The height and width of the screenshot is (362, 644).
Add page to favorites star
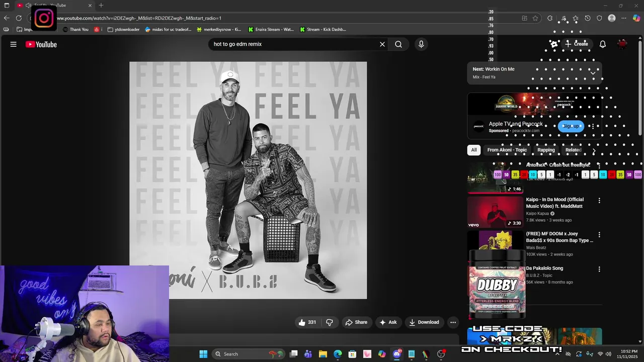[x=535, y=18]
